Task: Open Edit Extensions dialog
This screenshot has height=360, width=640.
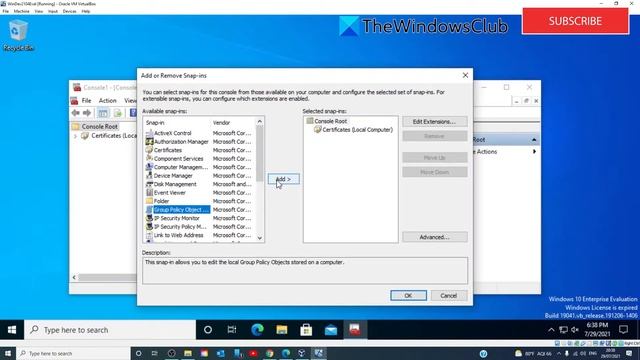Action: click(x=435, y=122)
